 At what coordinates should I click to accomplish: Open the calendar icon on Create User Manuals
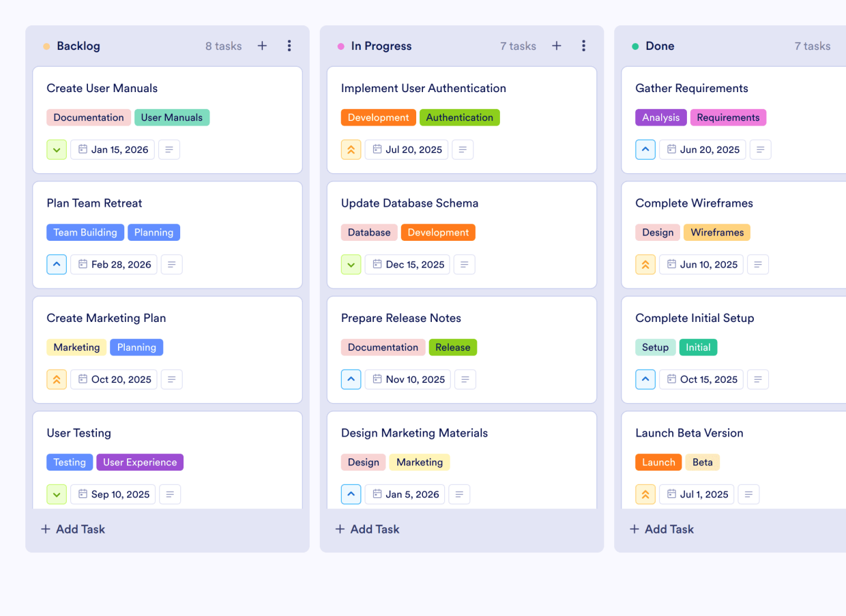(82, 149)
